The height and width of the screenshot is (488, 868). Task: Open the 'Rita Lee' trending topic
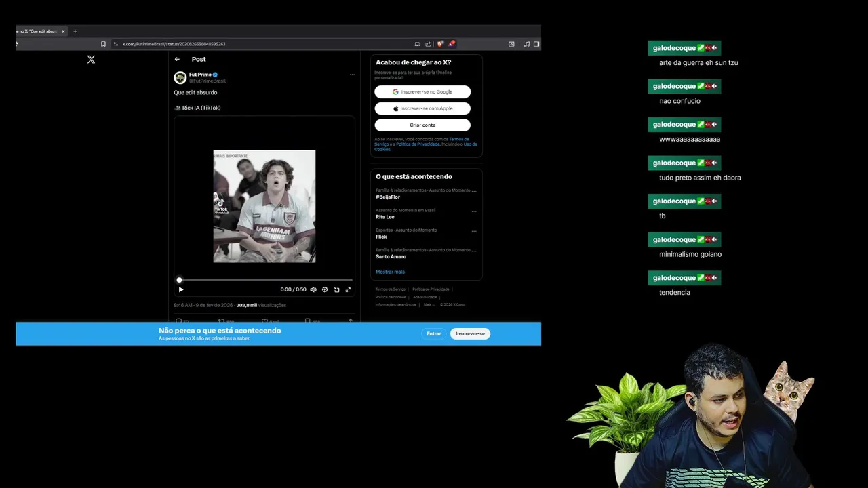385,217
